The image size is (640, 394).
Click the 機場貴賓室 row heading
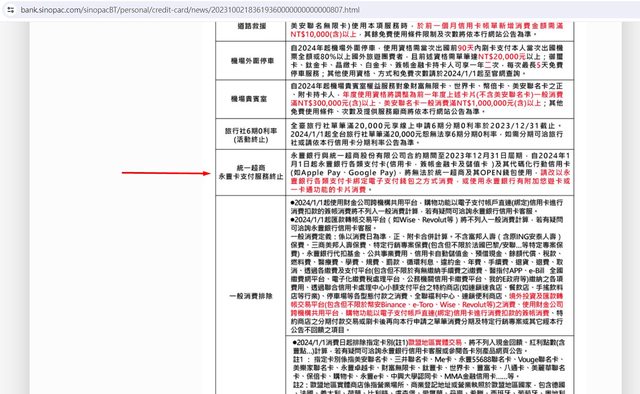click(249, 99)
